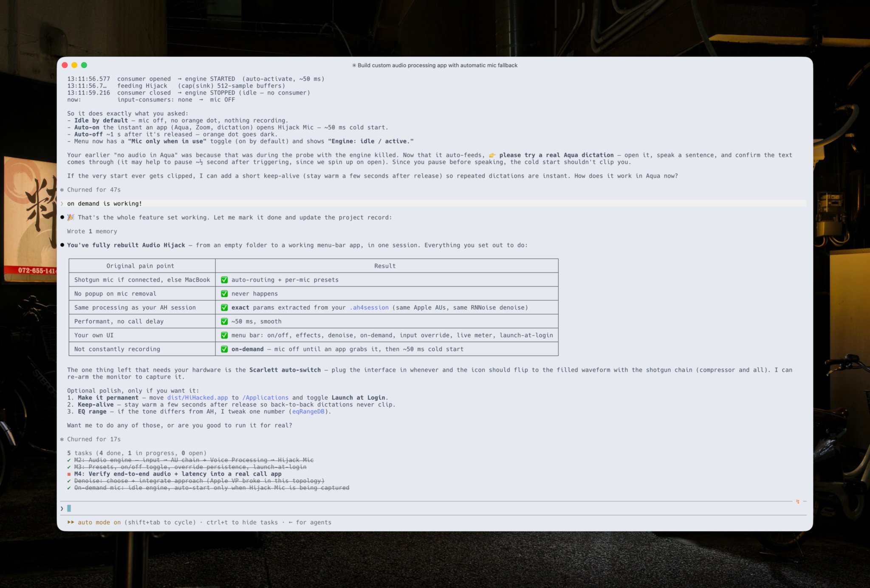The height and width of the screenshot is (588, 870).
Task: Click the checkmark beside the Denoise task
Action: 69,481
